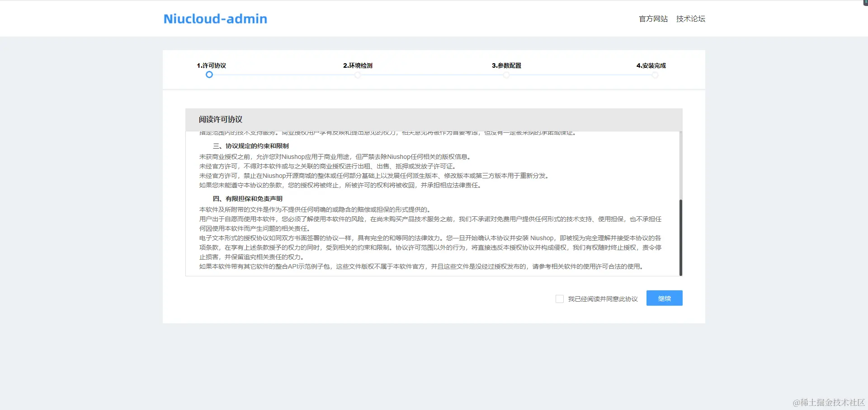
Task: Click the small app icon in top-right corner
Action: click(864, 2)
